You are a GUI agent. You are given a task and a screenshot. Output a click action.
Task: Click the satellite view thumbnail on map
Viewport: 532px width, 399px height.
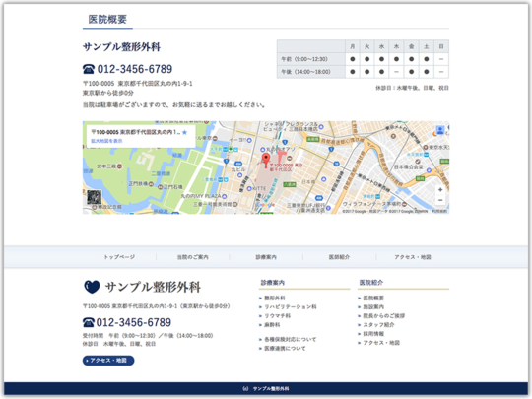pos(94,197)
